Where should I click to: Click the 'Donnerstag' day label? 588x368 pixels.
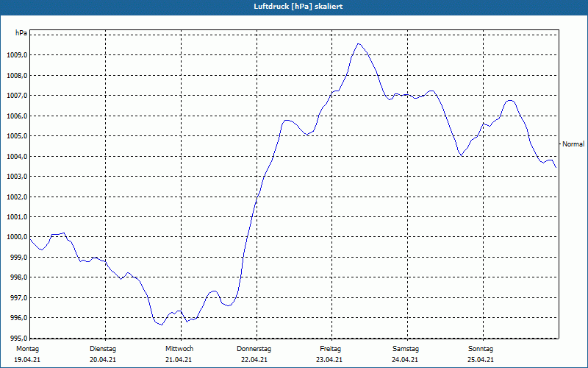(254, 349)
